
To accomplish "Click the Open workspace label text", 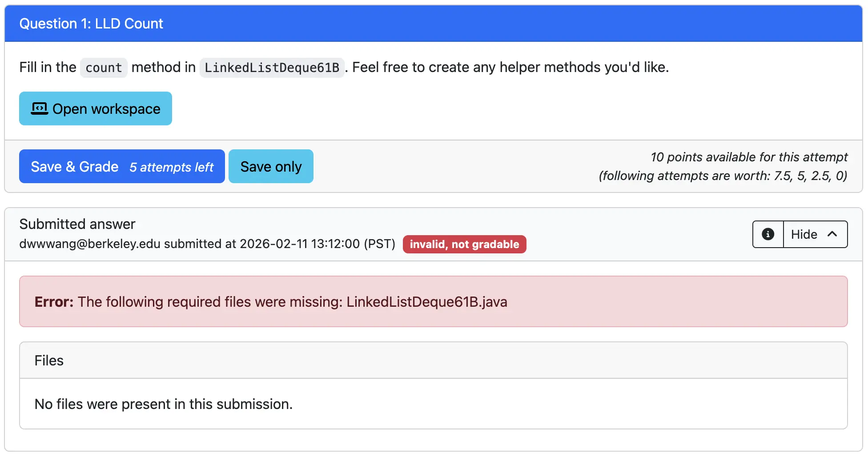I will pos(106,109).
